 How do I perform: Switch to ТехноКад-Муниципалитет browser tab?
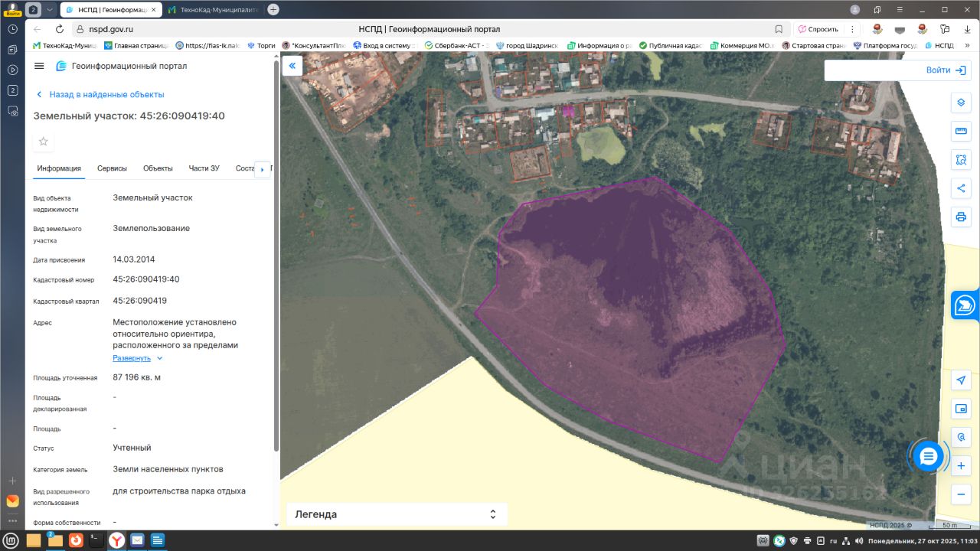tap(214, 9)
